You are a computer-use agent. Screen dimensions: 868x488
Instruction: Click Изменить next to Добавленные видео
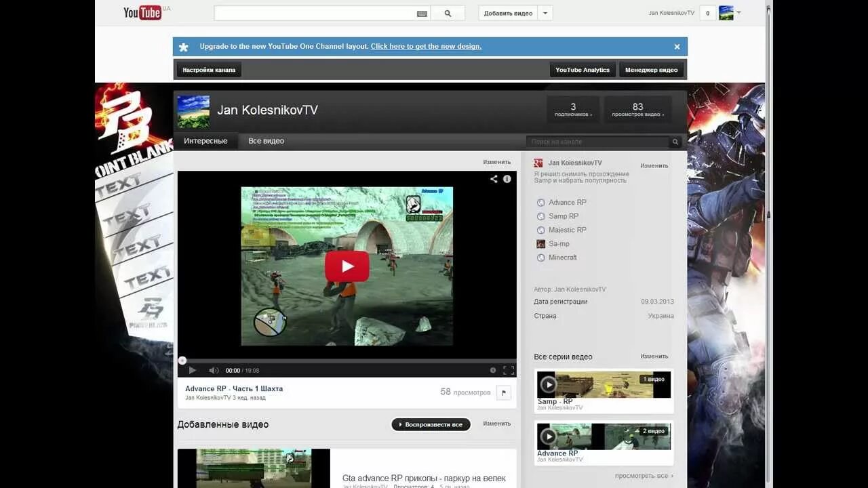pos(497,423)
